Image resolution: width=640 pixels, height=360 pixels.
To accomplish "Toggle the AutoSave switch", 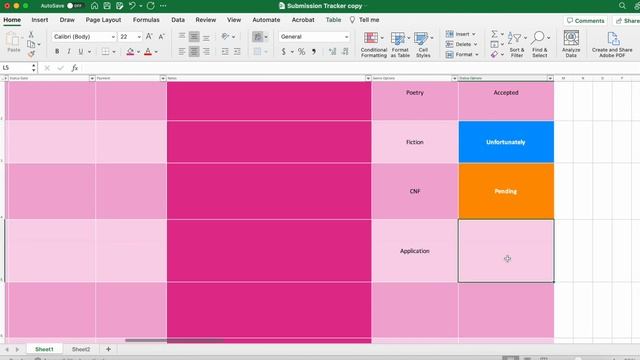I will click(x=75, y=6).
